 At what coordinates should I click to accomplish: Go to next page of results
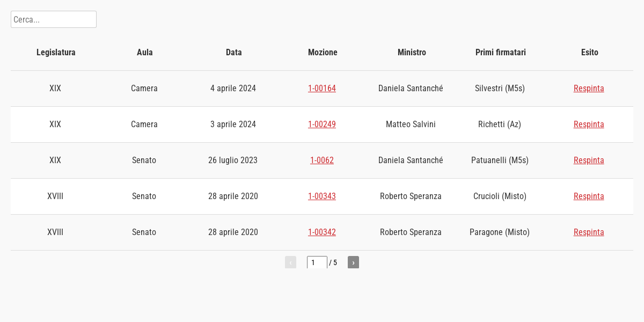coord(353,262)
